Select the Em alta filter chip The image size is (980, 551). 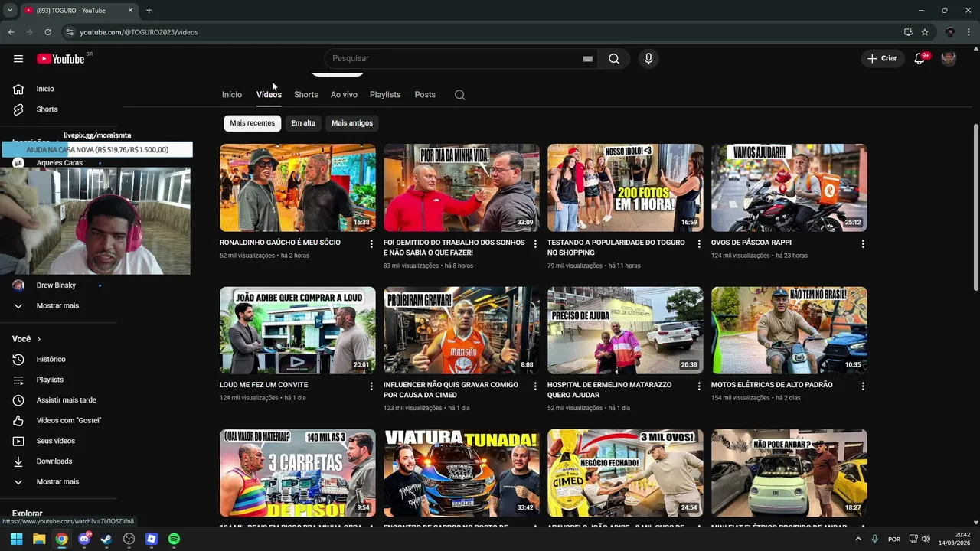coord(303,123)
